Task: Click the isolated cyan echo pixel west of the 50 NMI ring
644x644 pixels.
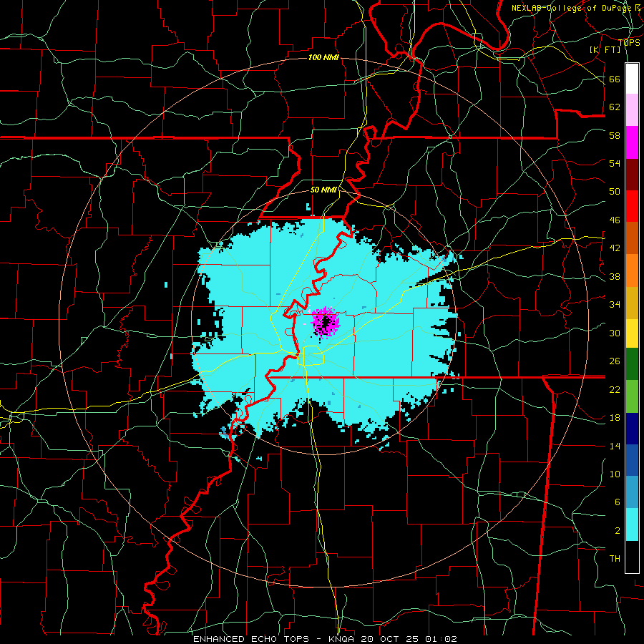Action: pos(166,284)
